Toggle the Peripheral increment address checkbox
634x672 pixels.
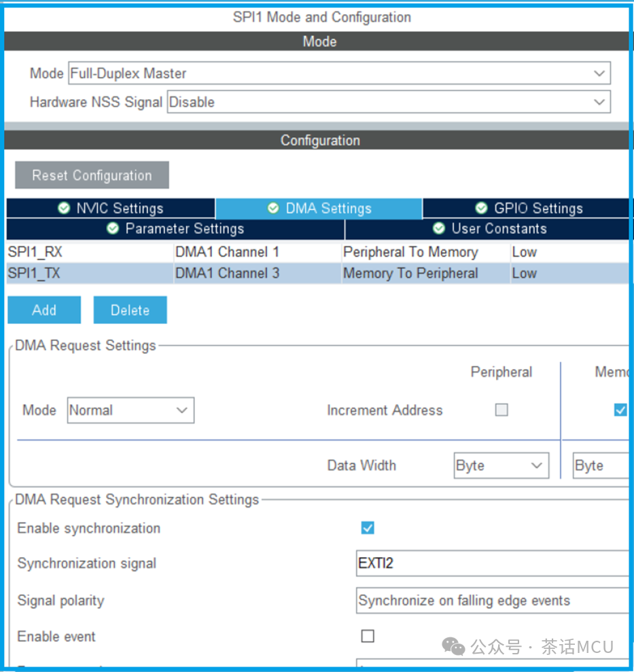pyautogui.click(x=501, y=410)
